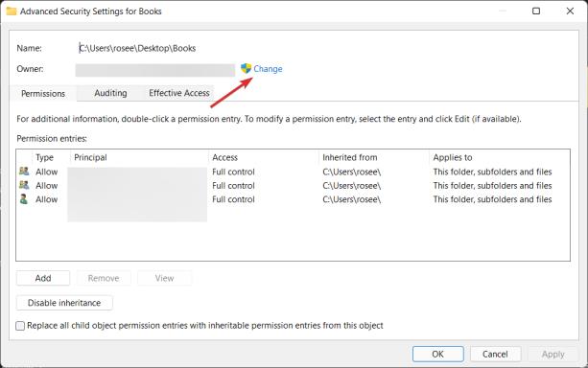Screen dimensions: 588x368
Task: Click the second entry's 'This folder, subfolders and files'
Action: point(492,186)
